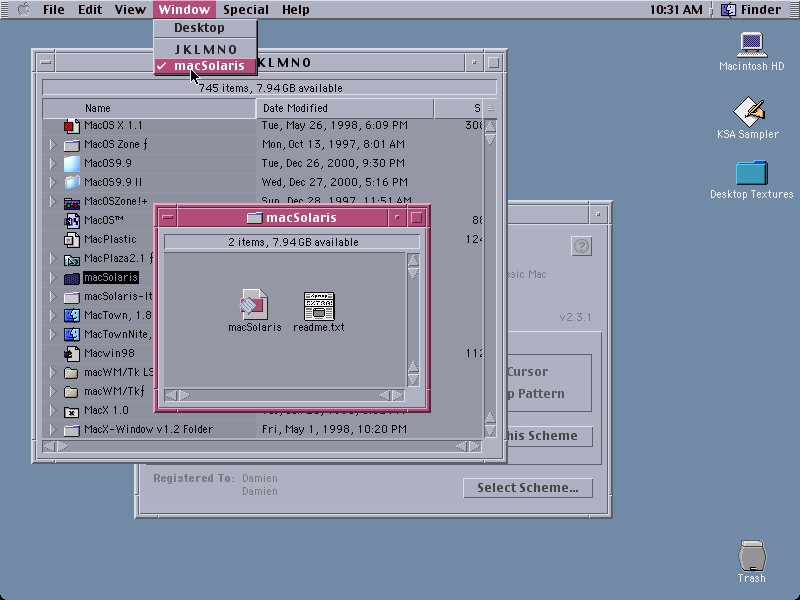Choose JKLMNO from the Window menu
Image resolution: width=800 pixels, height=600 pixels.
[x=205, y=49]
